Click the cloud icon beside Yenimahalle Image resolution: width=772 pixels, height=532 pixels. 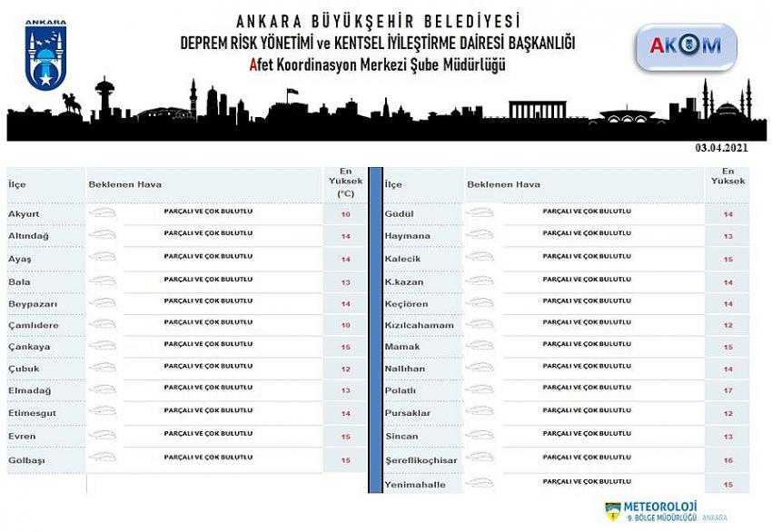[x=480, y=484]
